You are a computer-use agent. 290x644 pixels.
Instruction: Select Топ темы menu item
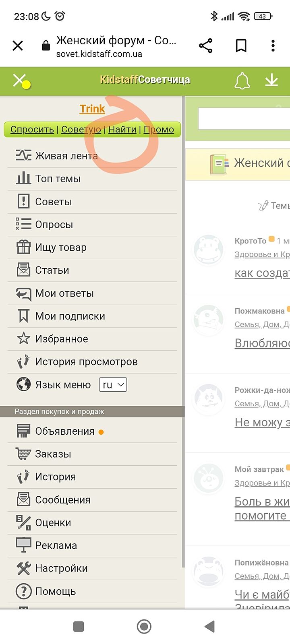58,179
